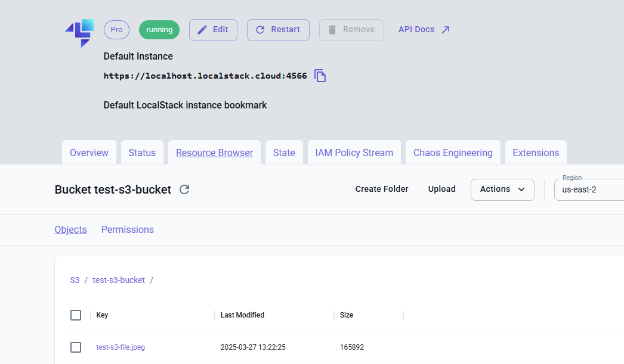Click the https://localhost.localstack.cloud:4566 URL text

pos(205,76)
